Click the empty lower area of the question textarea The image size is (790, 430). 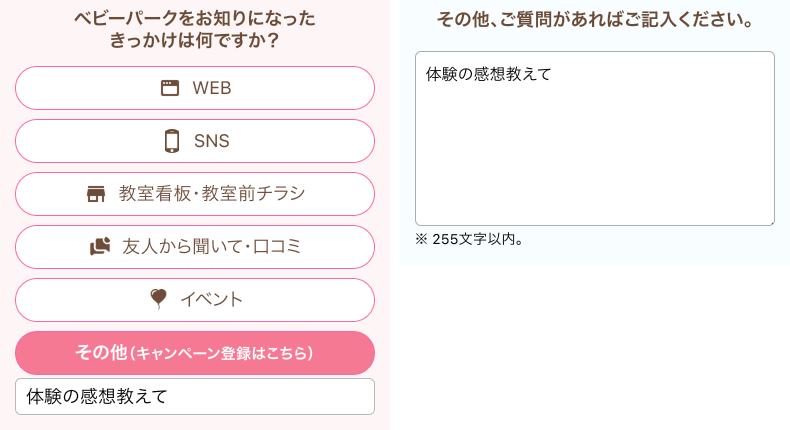tap(595, 170)
